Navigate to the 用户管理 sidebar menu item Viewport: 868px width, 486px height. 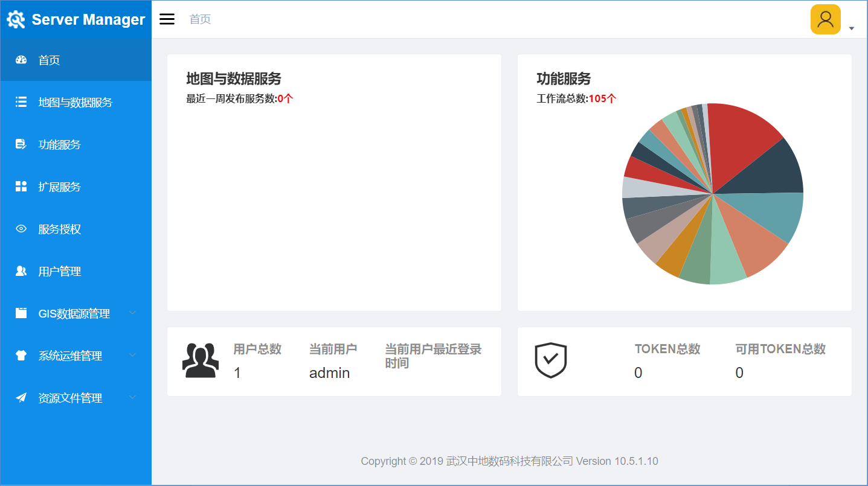point(76,271)
